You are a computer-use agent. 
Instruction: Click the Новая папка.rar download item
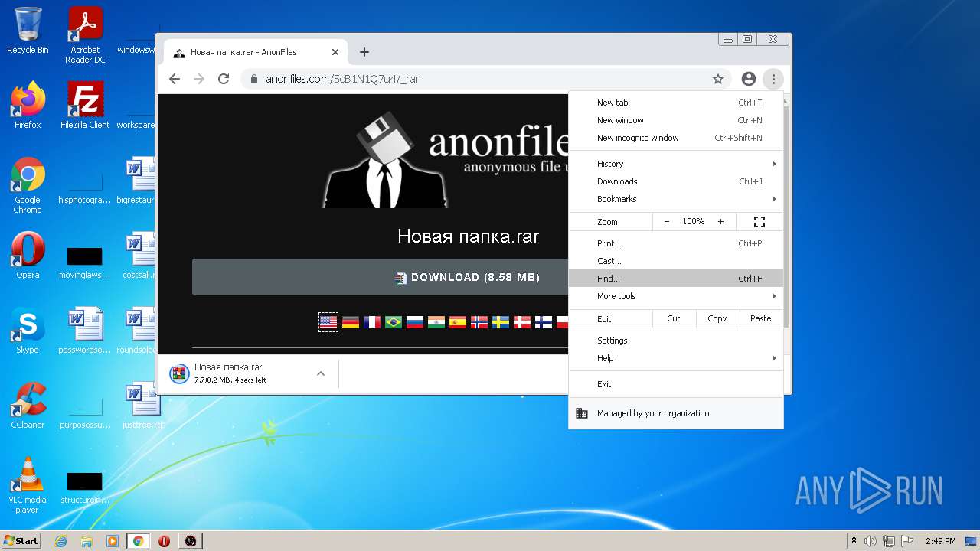237,373
